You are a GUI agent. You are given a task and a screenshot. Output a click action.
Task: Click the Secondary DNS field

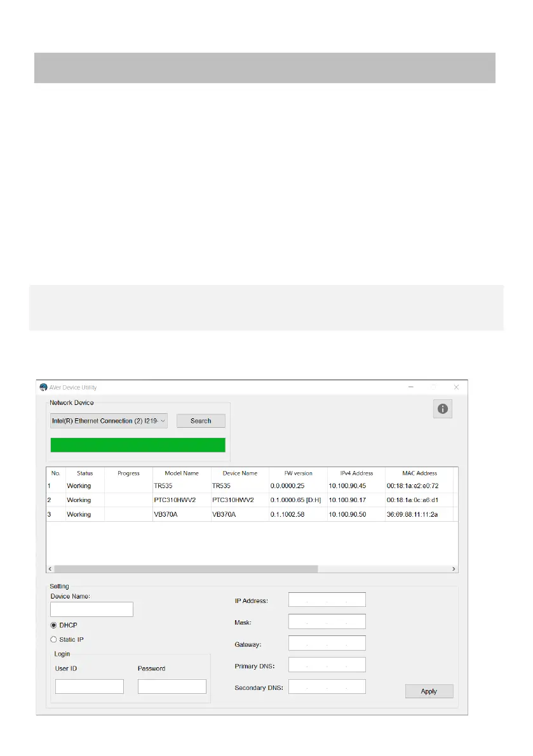327,687
